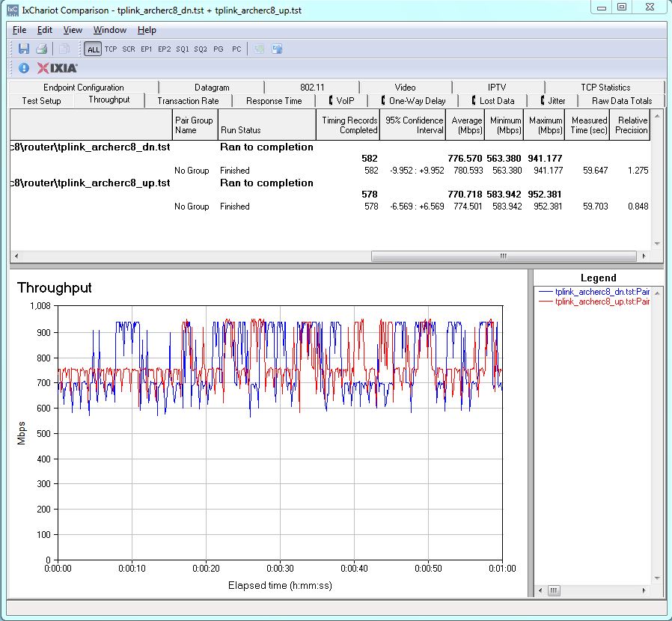Click the IXIA logo

[x=57, y=68]
